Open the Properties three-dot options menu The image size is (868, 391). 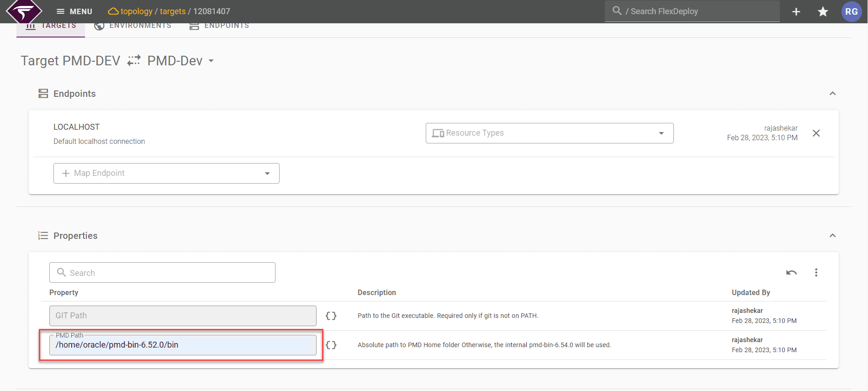816,273
